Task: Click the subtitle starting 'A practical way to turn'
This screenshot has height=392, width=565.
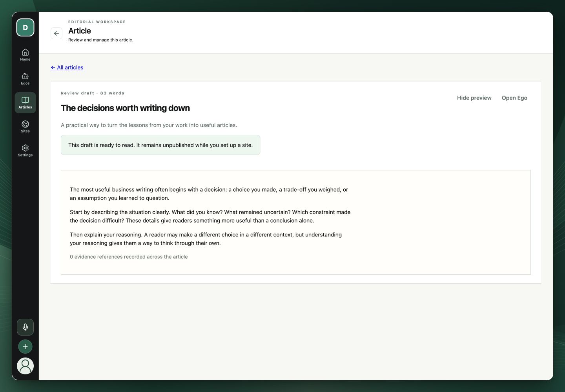Action: [x=149, y=125]
